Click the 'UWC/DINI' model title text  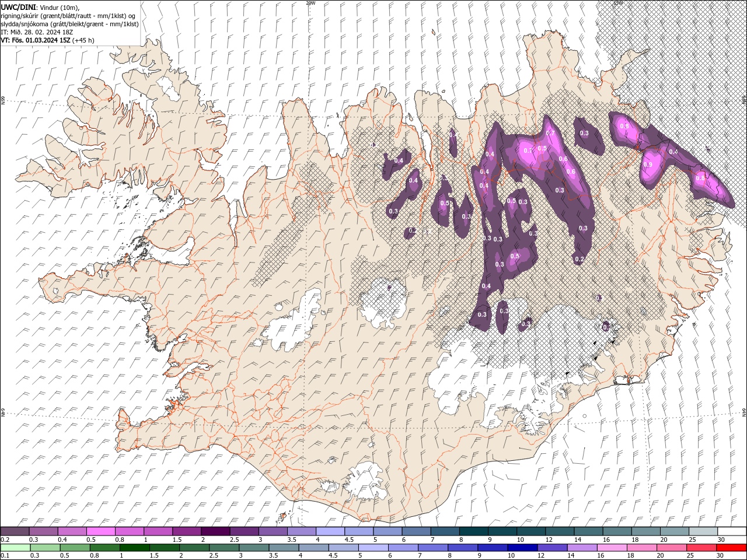[x=18, y=7]
